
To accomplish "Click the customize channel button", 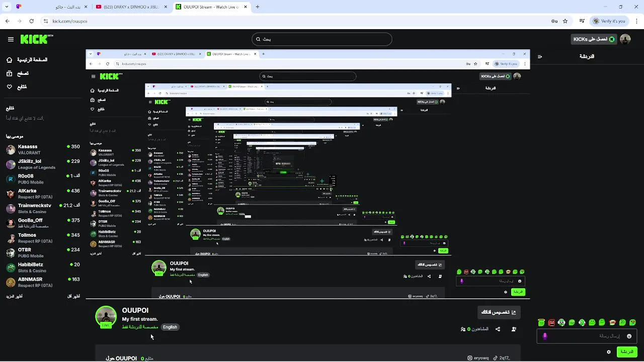I will pos(499,312).
